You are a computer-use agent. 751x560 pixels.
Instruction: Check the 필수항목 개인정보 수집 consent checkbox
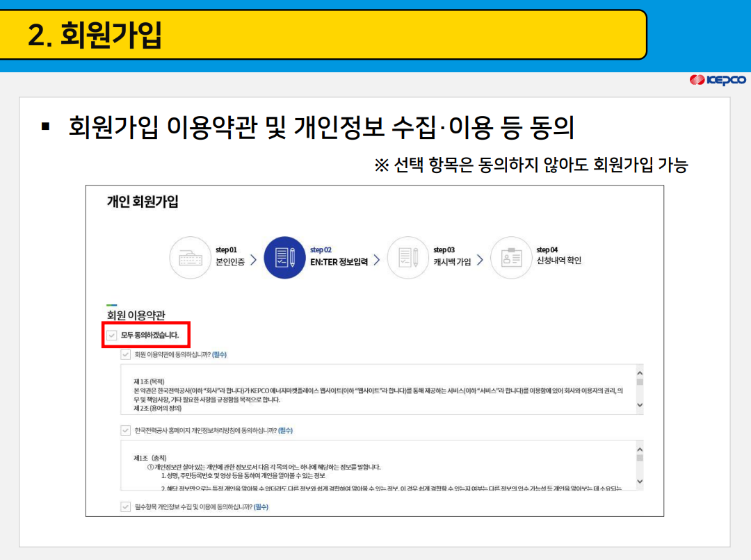(124, 504)
